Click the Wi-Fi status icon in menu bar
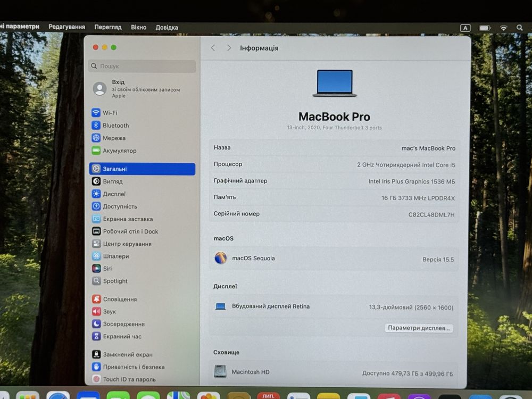This screenshot has width=532, height=399. pyautogui.click(x=503, y=28)
